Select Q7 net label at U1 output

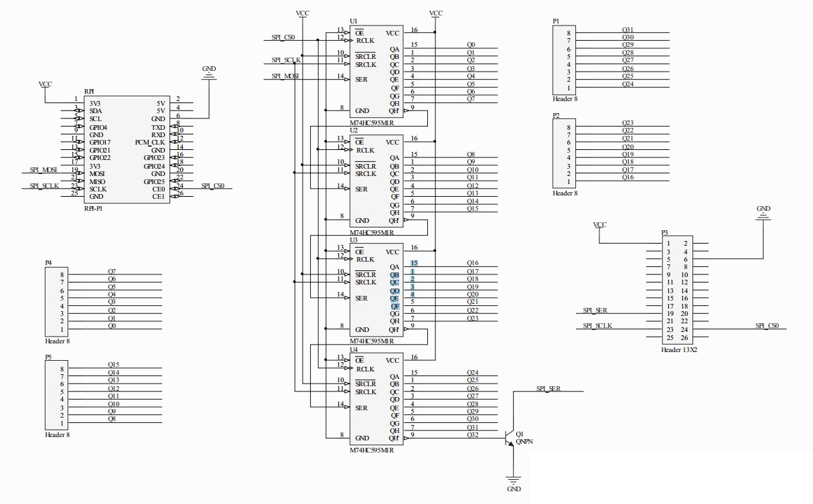click(x=471, y=98)
